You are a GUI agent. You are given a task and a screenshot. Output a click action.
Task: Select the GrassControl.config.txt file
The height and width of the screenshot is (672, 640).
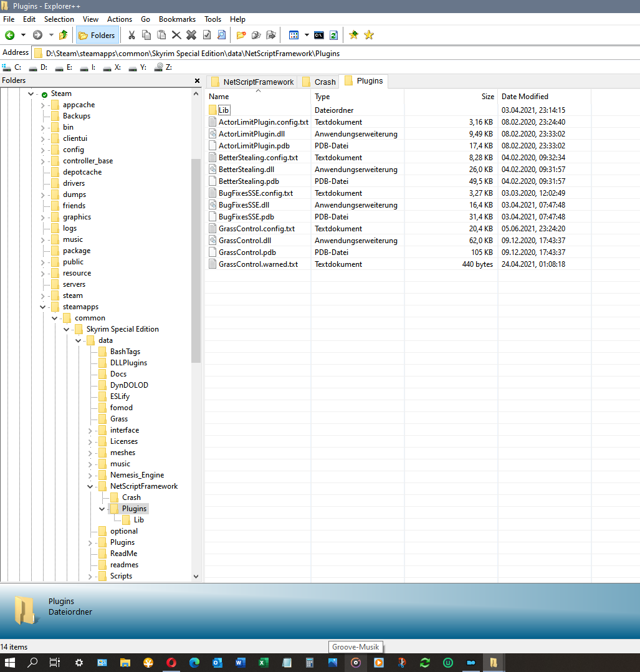click(256, 229)
